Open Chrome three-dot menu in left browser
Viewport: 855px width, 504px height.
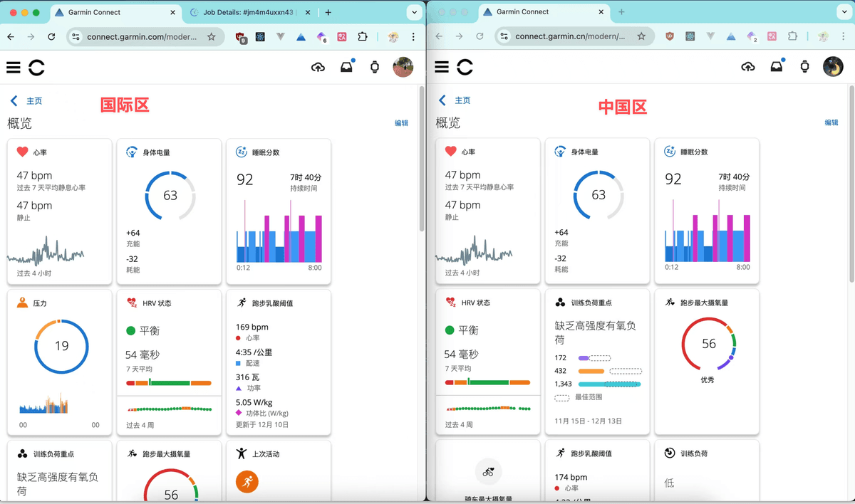click(413, 37)
